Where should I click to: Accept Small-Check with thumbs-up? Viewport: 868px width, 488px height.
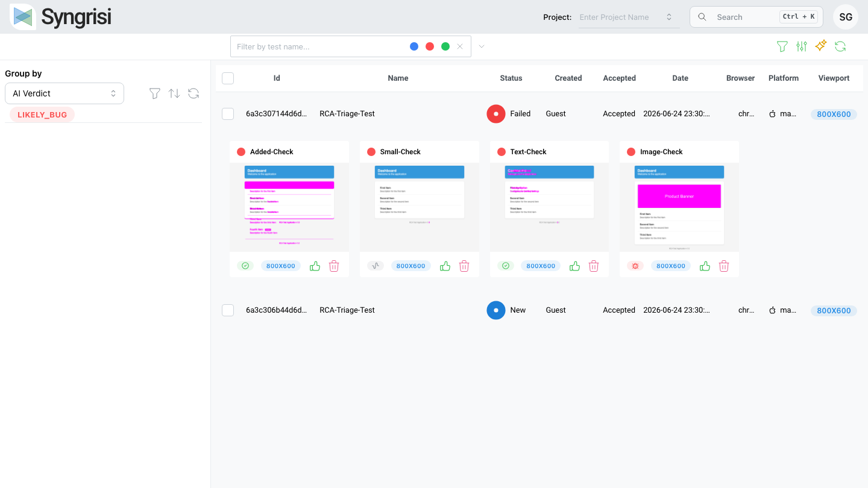point(445,266)
